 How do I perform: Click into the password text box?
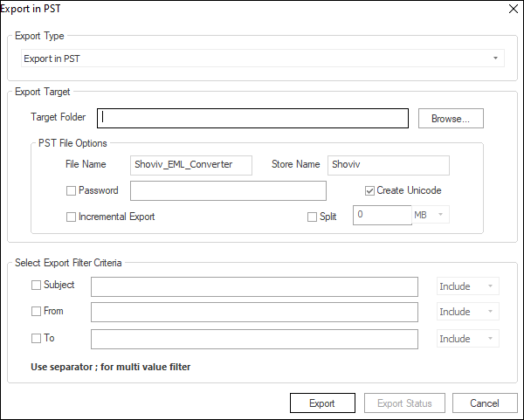pyautogui.click(x=228, y=190)
